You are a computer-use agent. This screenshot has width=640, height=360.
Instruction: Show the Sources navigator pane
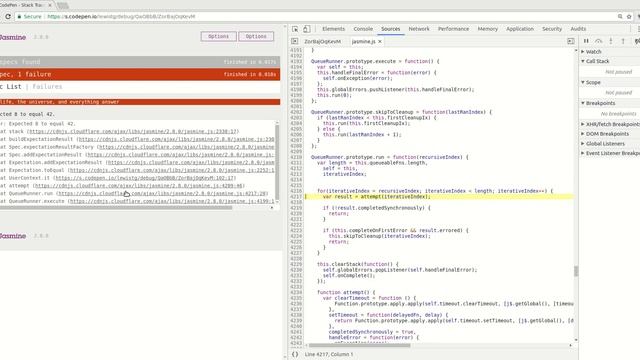pos(295,41)
